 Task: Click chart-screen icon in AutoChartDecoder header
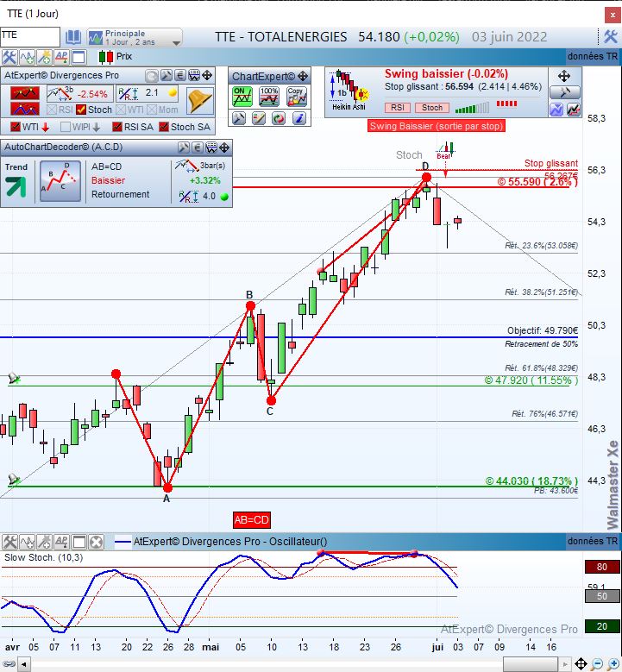coord(211,148)
